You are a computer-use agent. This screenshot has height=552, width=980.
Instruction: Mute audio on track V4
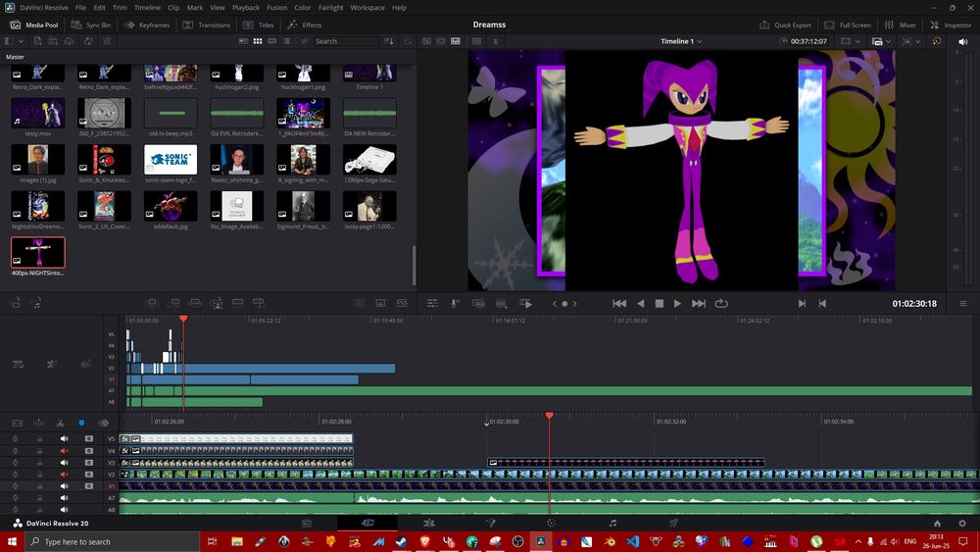[65, 451]
